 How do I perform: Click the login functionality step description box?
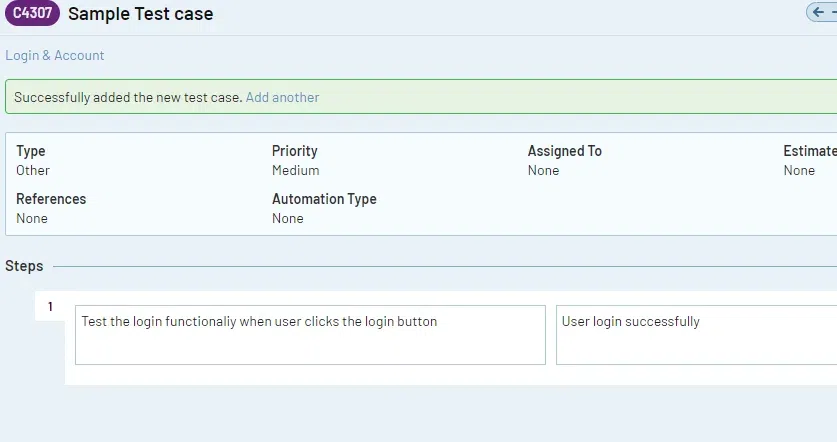310,335
